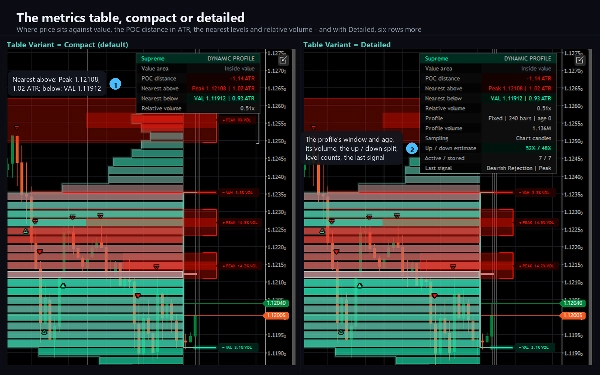Click the 'Active / stored' row label
Viewport: 600px width, 375px height.
445,158
